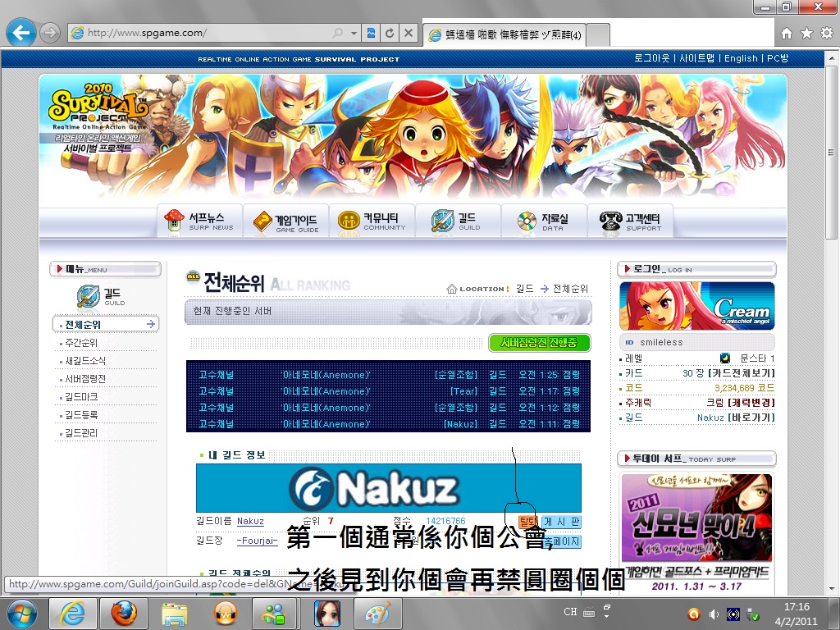Open Internet Explorer in taskbar
Image resolution: width=840 pixels, height=630 pixels.
(x=72, y=614)
